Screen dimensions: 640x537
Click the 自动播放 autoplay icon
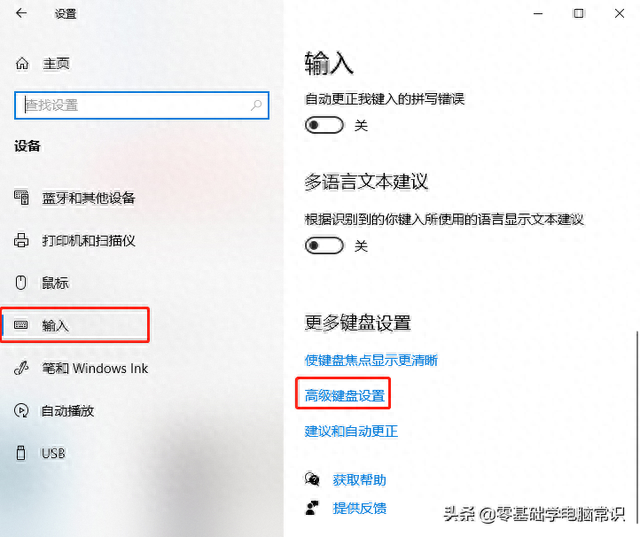pos(21,410)
